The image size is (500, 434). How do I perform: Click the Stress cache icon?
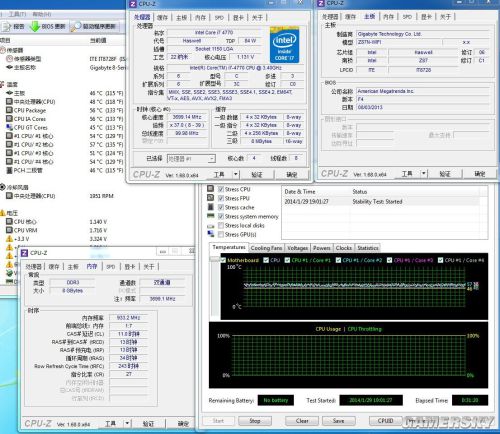pyautogui.click(x=210, y=207)
